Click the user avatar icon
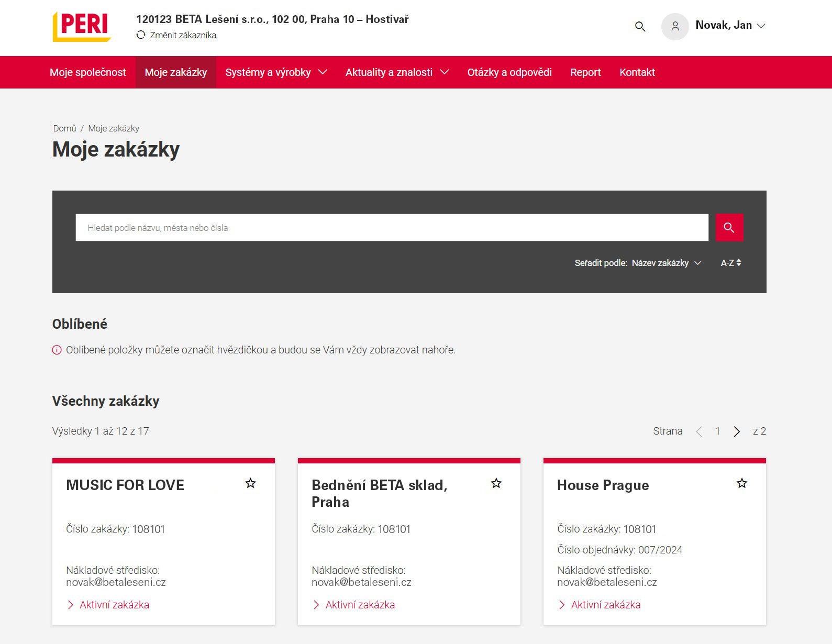The image size is (832, 644). (x=675, y=26)
